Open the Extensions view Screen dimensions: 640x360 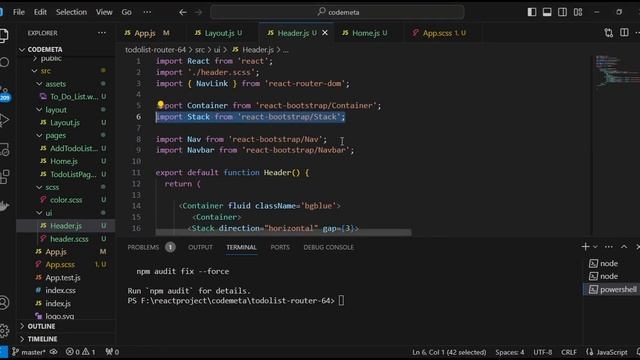point(4,177)
